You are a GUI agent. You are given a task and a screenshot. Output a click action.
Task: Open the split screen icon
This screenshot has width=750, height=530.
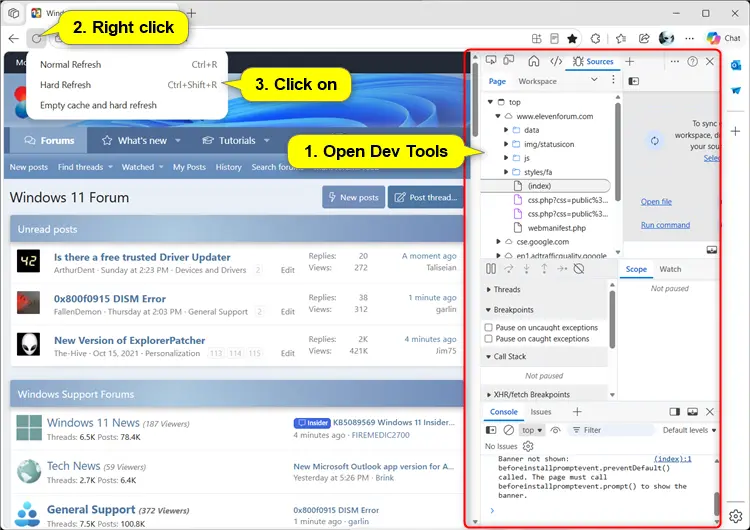pos(537,39)
